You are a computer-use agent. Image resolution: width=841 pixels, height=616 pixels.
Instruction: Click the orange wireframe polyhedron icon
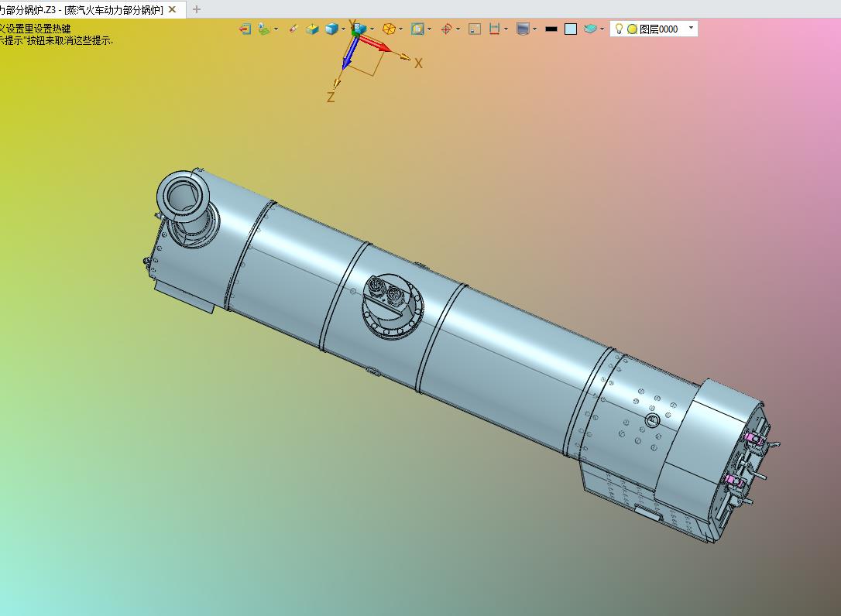[x=389, y=29]
